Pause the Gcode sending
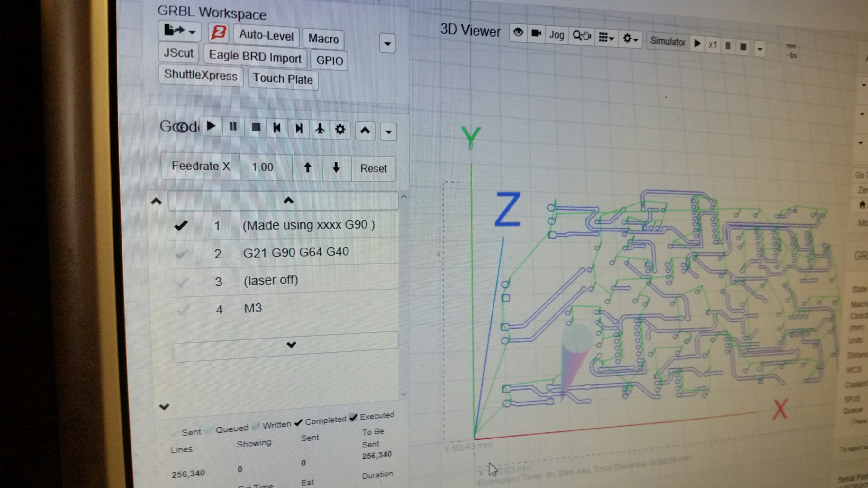This screenshot has width=868, height=488. coord(233,127)
